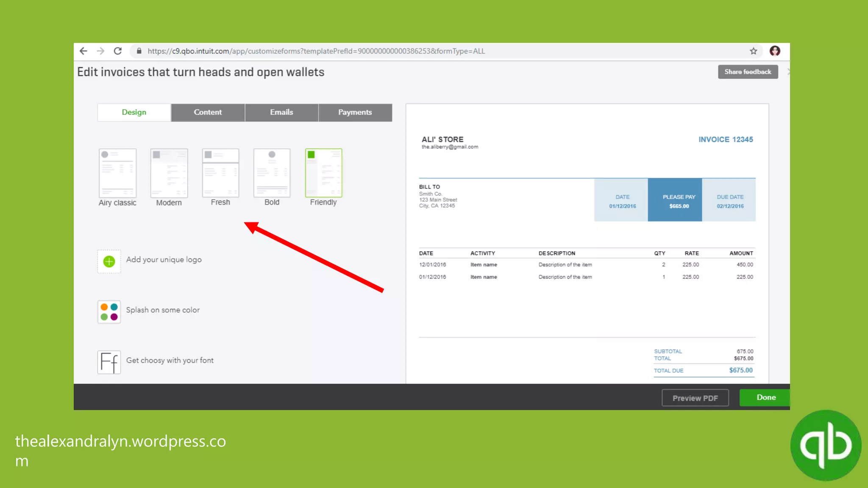
Task: Choose the Modern invoice template
Action: tap(169, 173)
